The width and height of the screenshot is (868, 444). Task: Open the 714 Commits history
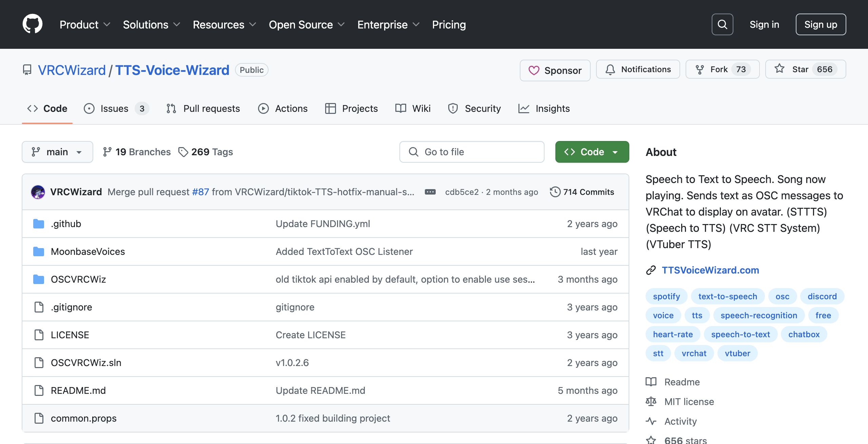click(582, 192)
